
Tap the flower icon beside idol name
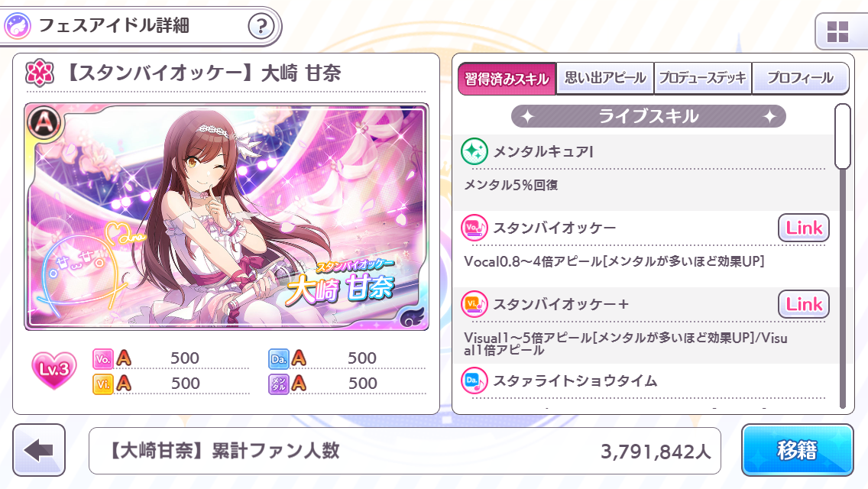(39, 73)
